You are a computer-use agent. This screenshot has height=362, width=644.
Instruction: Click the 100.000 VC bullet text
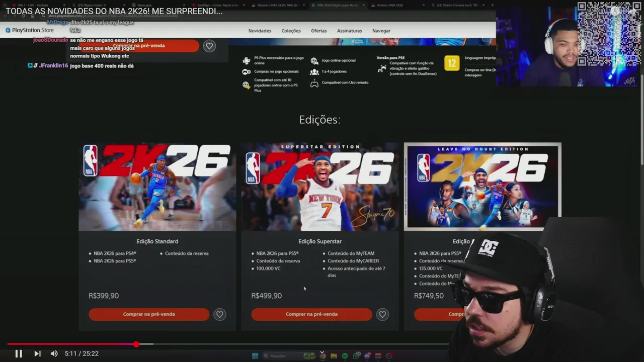pos(268,268)
